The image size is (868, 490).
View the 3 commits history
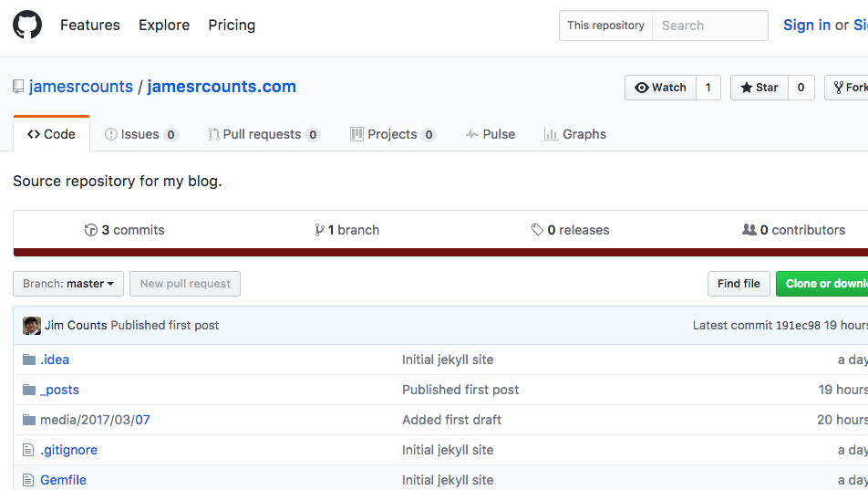(x=125, y=229)
